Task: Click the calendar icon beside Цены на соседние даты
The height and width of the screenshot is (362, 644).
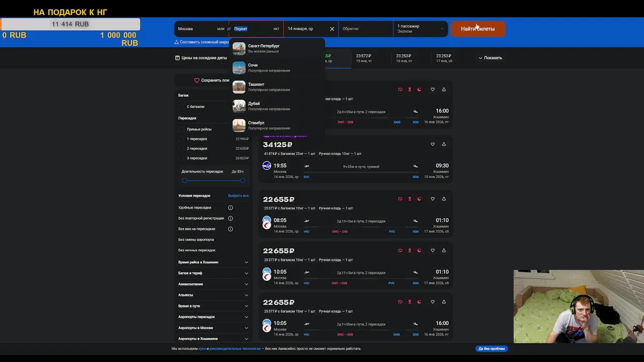Action: [177, 58]
